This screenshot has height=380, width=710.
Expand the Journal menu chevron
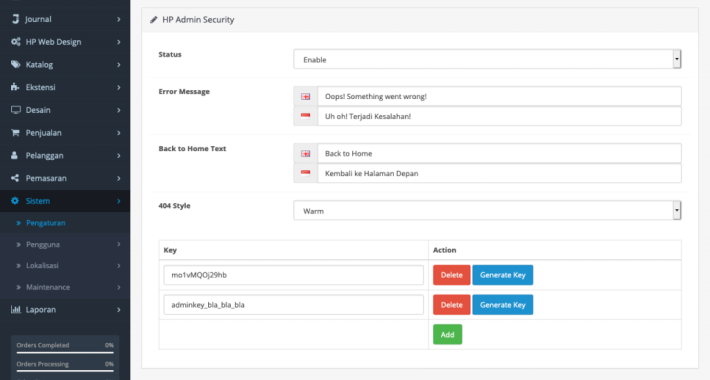[119, 19]
